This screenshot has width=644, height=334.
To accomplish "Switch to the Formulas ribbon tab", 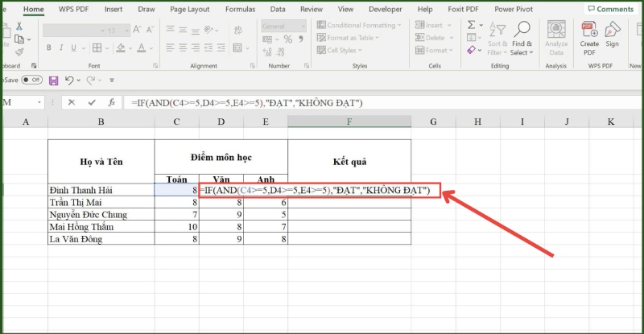I will pyautogui.click(x=240, y=10).
